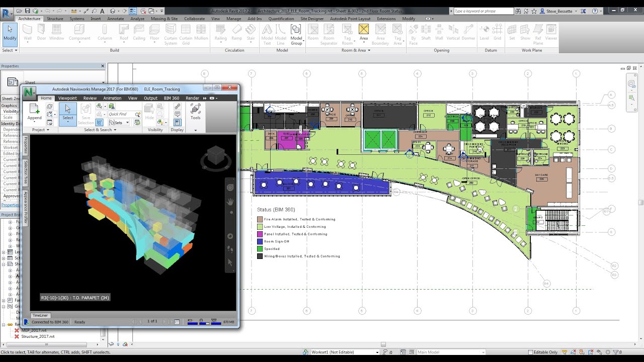This screenshot has height=362, width=644.
Task: Expand the Navisworks Project panel dropdown
Action: click(41, 130)
